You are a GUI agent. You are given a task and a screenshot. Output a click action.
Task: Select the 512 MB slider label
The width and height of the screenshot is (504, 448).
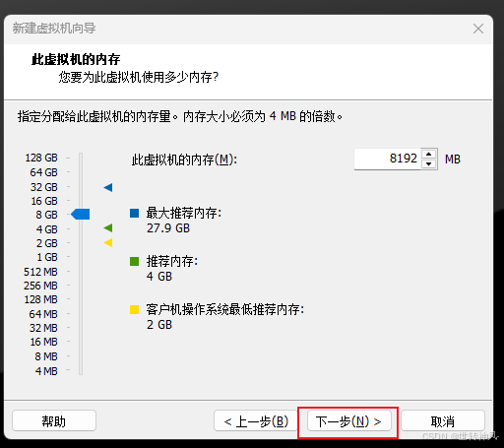[40, 272]
